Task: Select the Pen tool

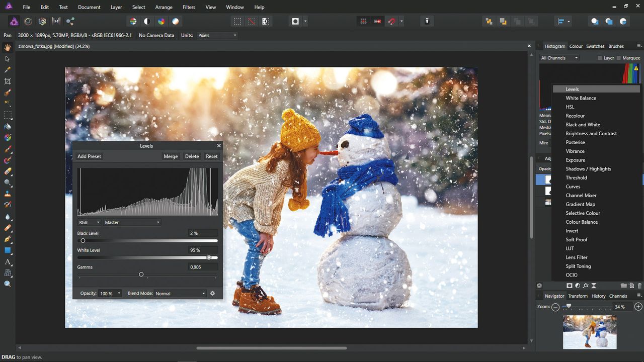Action: point(8,239)
